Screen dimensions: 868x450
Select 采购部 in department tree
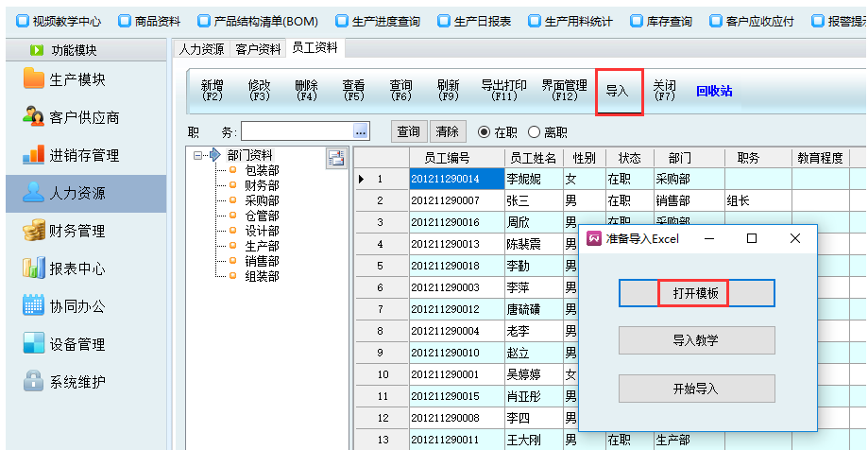point(262,200)
